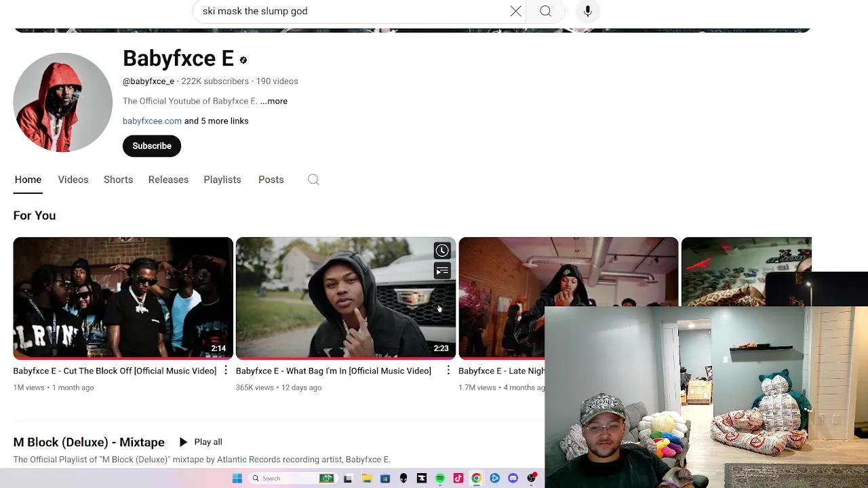Screen dimensions: 868x488
Task: Subscribe to Babyfxce E
Action: pyautogui.click(x=152, y=146)
